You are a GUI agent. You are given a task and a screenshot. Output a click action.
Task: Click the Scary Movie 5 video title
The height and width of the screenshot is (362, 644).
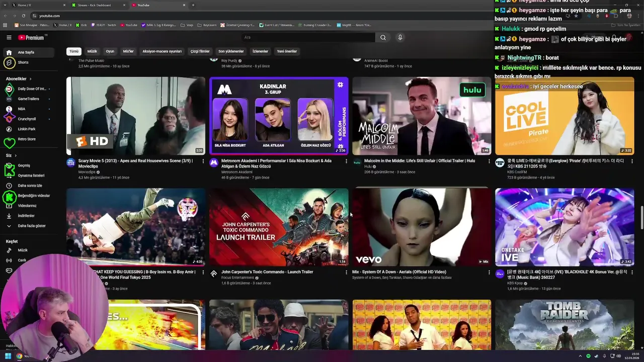(x=135, y=163)
